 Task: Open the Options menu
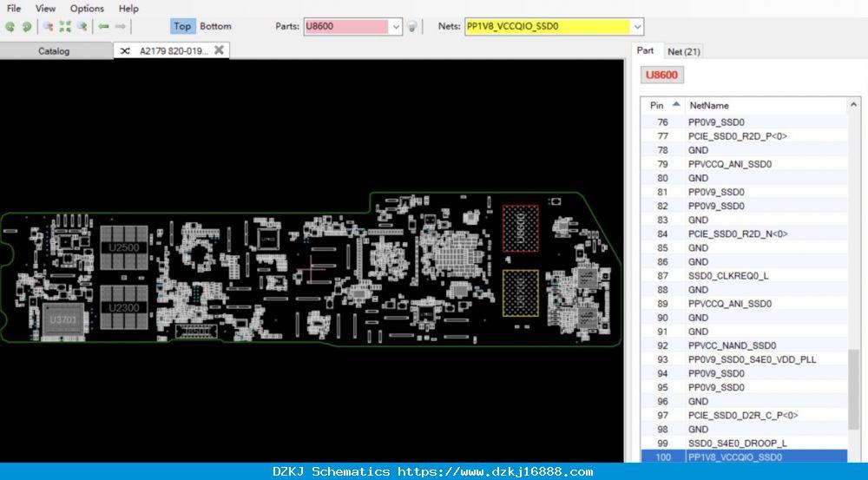[87, 9]
